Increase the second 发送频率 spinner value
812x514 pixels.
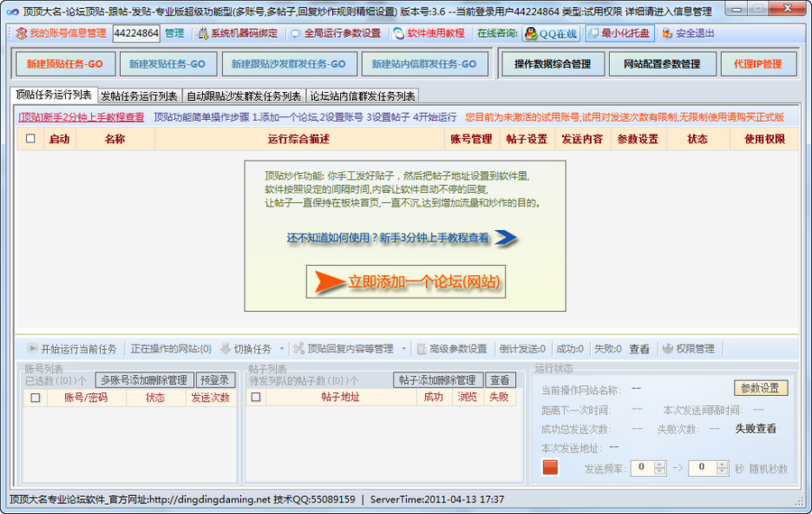(723, 464)
